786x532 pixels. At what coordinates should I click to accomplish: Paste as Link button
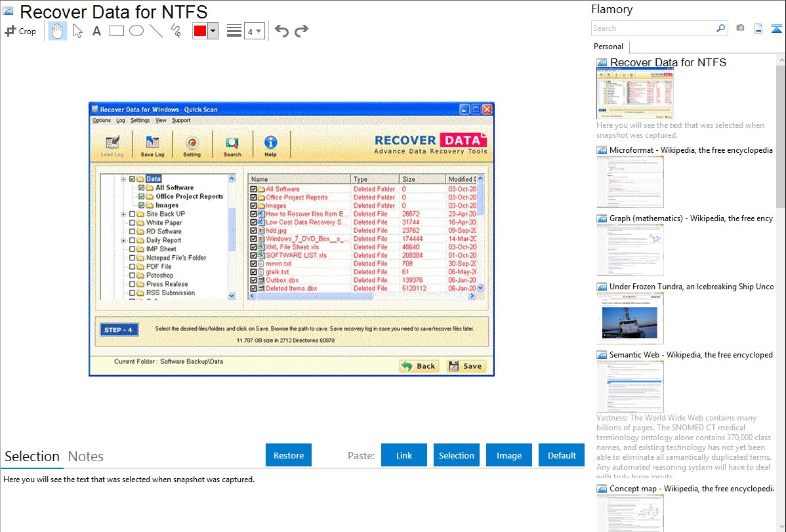click(x=404, y=455)
